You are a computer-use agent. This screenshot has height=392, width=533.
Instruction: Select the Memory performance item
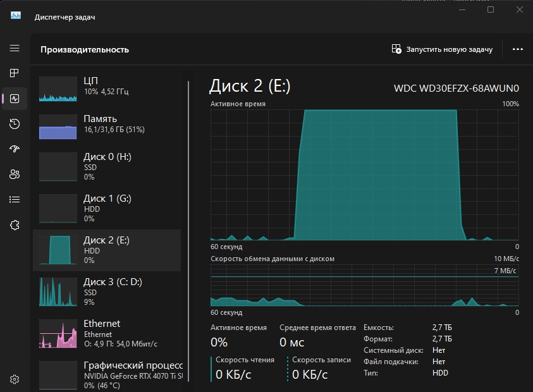coord(107,127)
